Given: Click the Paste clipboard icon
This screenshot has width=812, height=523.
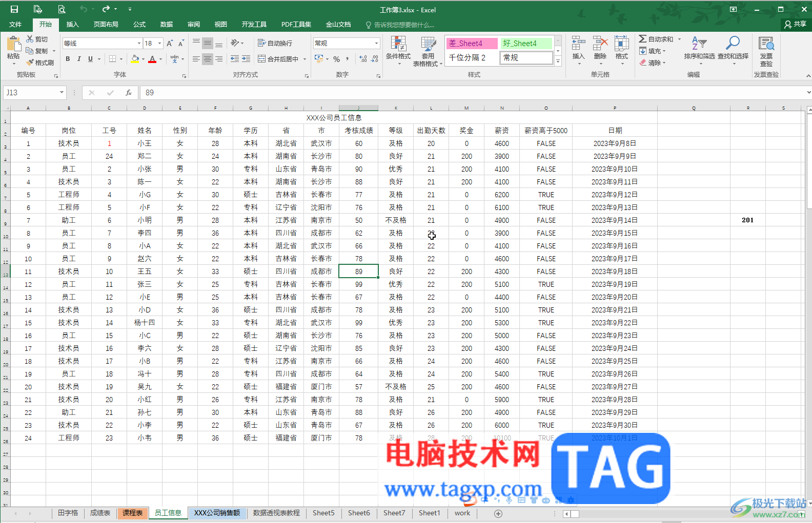Looking at the screenshot, I should click(13, 44).
